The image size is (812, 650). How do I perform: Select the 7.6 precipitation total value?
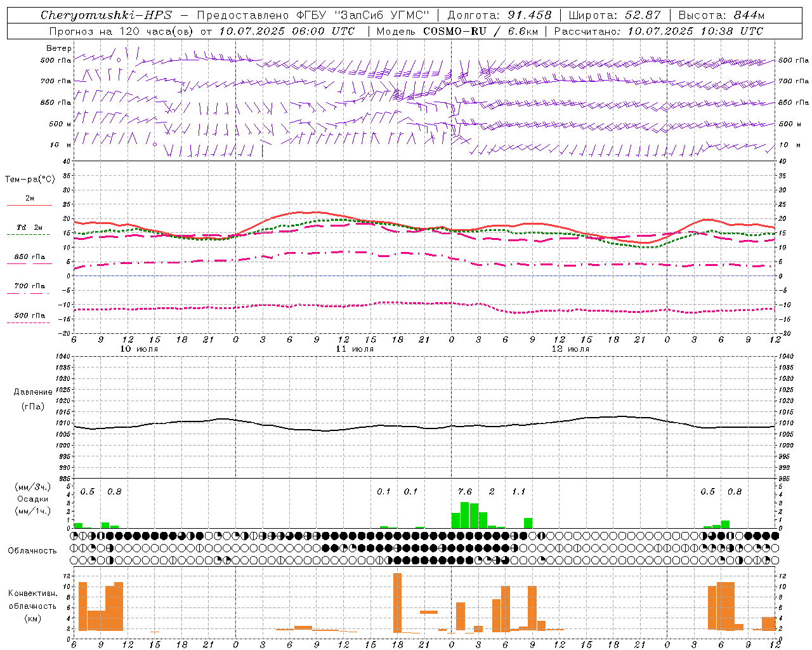[x=465, y=491]
